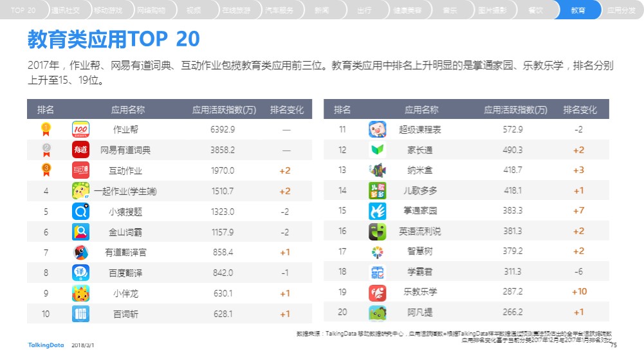
Task: Click the 百度翻译 app icon
Action: [x=80, y=273]
